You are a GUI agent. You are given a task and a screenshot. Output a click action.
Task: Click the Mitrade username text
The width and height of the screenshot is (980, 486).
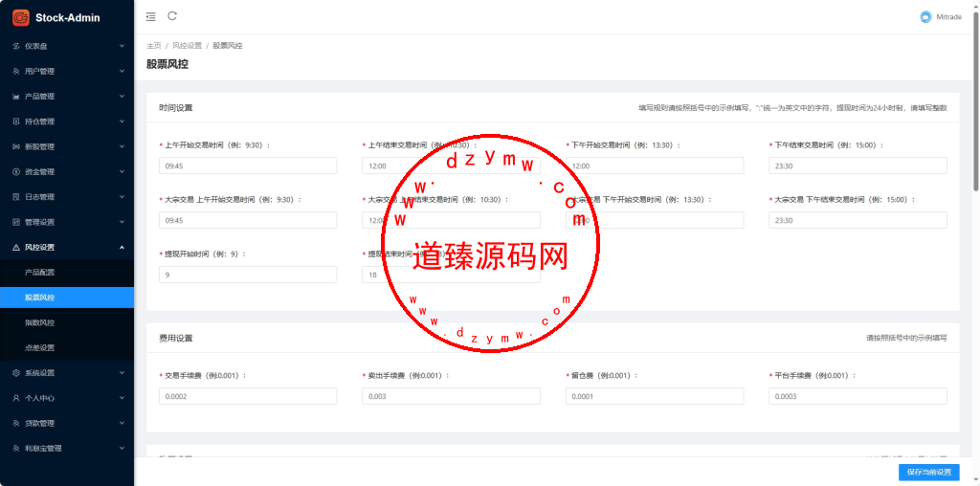[x=948, y=17]
